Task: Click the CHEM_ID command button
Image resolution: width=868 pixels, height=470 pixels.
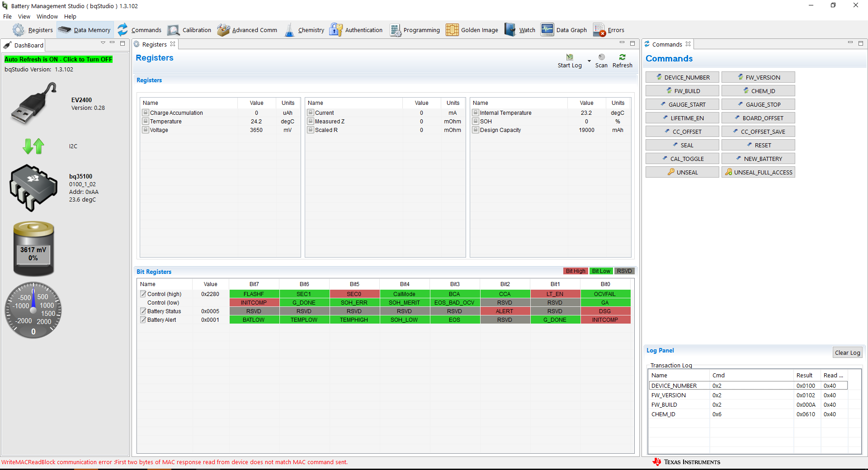Action: click(x=758, y=91)
